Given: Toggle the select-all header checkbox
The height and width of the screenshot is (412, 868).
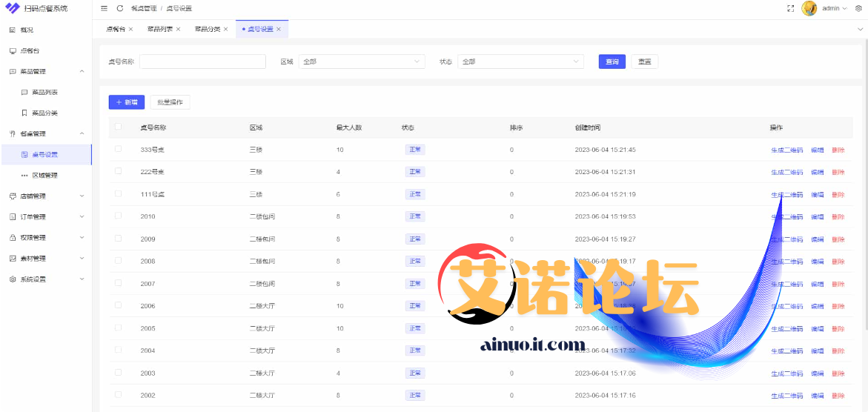Looking at the screenshot, I should tap(118, 126).
